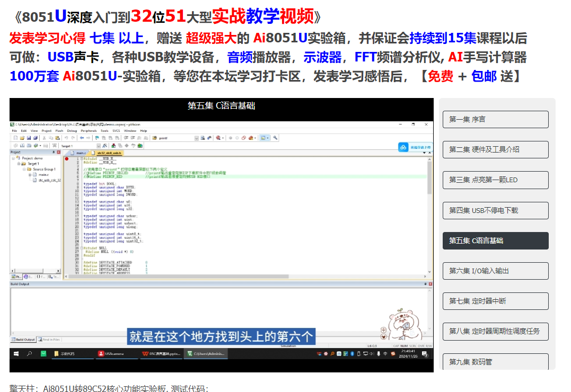Open the Peripherals menu
571x392 pixels.
(89, 131)
